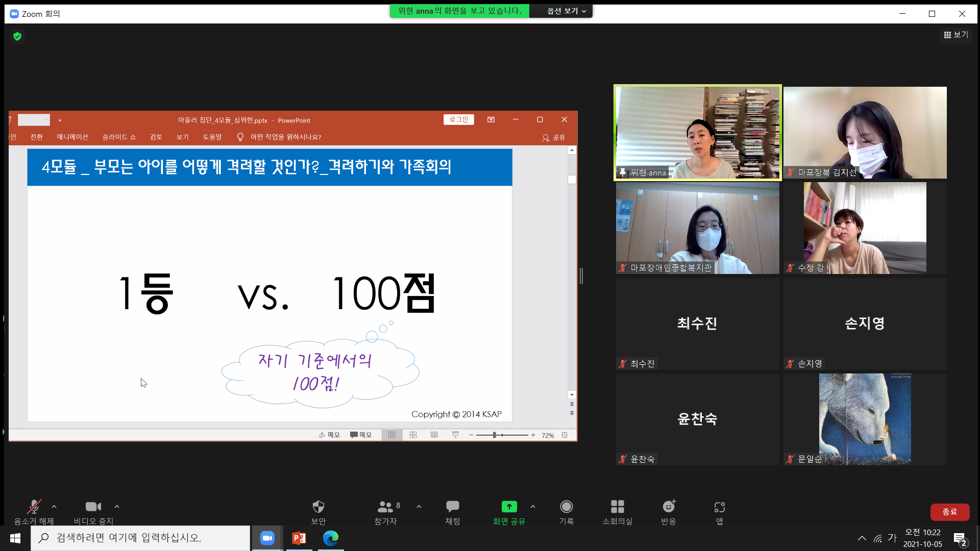Click the 로그인 button in PowerPoint

tap(458, 119)
